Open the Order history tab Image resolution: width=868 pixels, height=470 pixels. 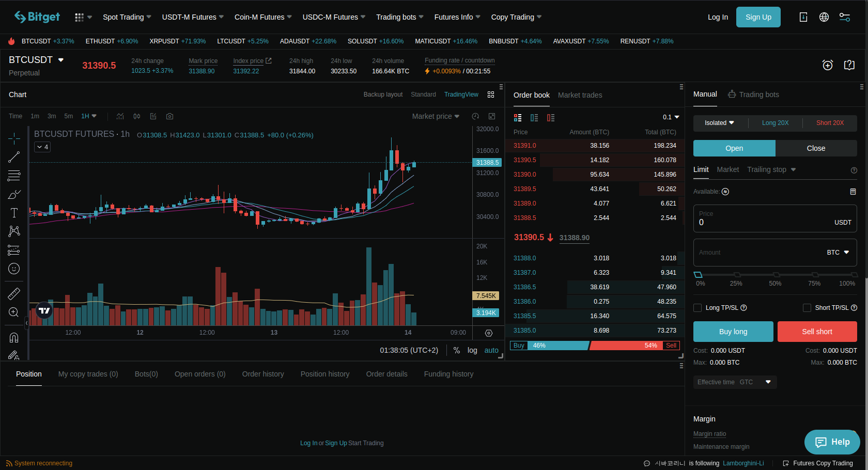point(263,374)
